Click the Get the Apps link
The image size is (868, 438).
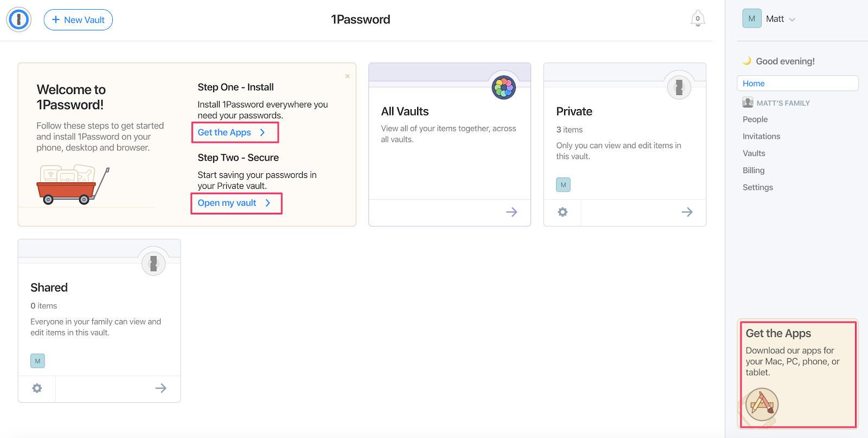click(232, 132)
